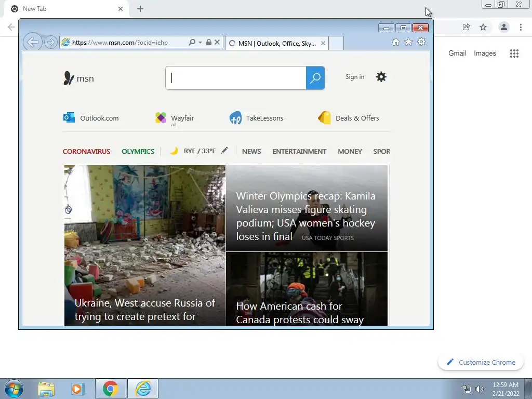Launch Windows Media Player from taskbar
Image resolution: width=532 pixels, height=399 pixels.
pos(77,389)
